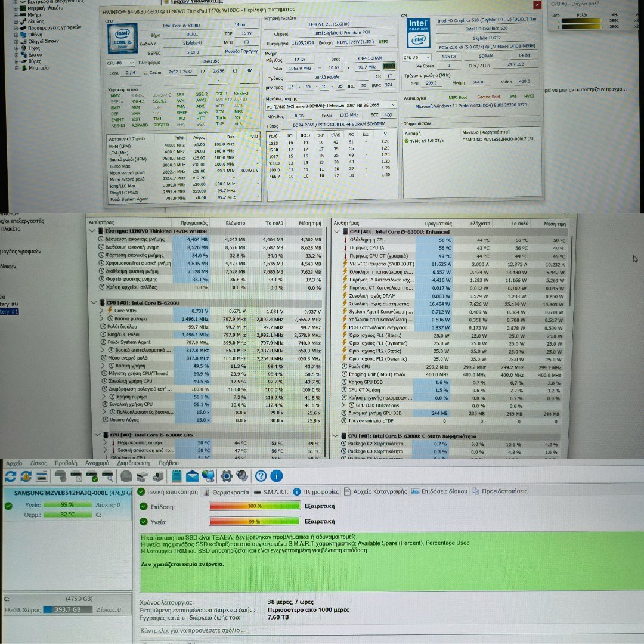Click the Οθόνη monitor tree icon
Screen dimensions: 644x644
[23, 35]
